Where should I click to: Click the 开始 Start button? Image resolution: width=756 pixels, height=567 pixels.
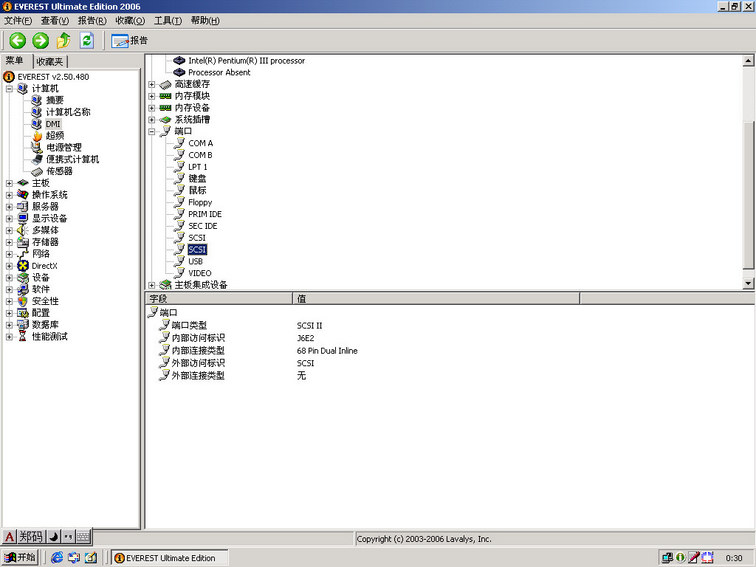[x=20, y=557]
